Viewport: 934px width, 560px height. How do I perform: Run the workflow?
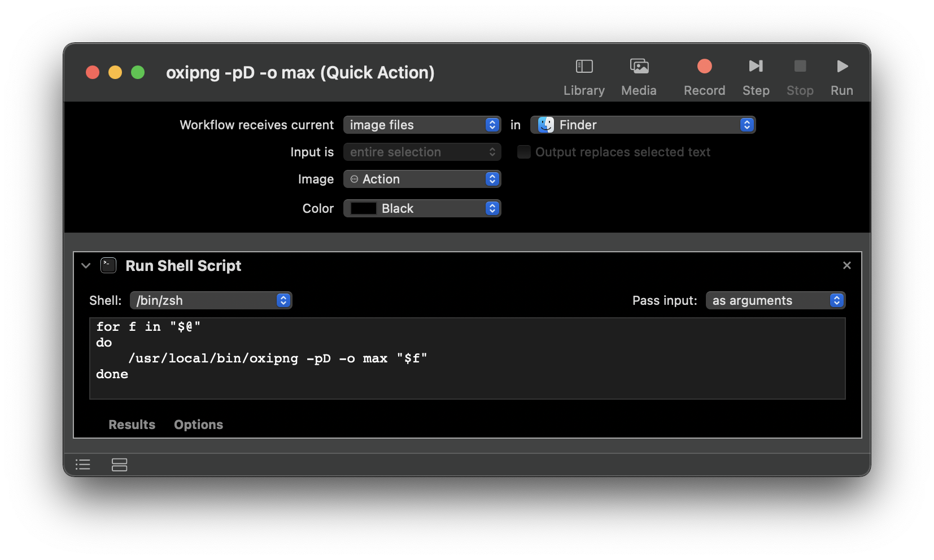pos(841,77)
